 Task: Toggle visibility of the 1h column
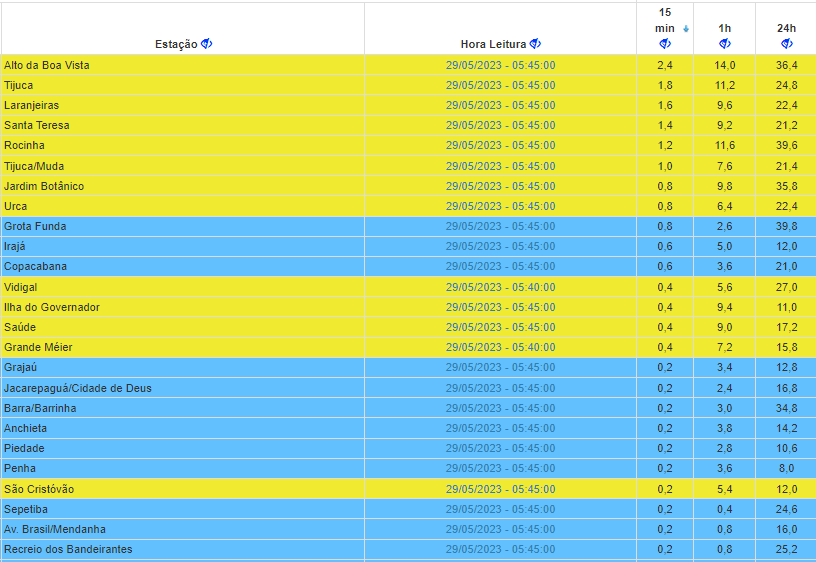pos(725,44)
